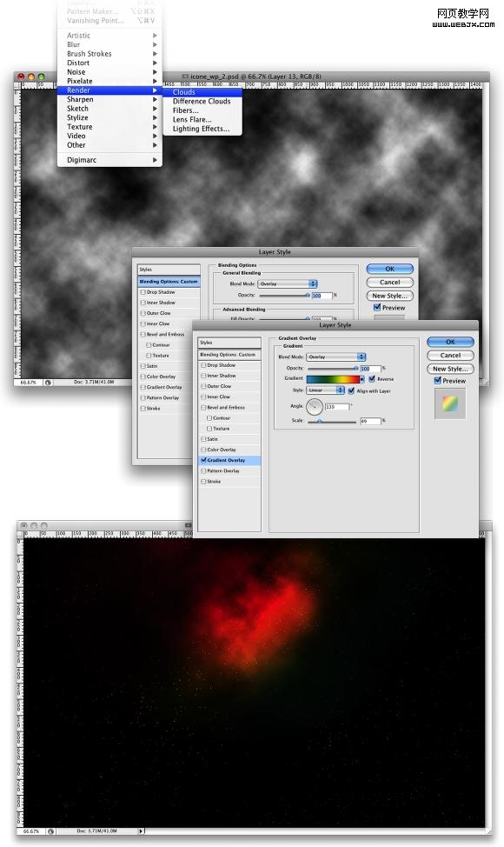The width and height of the screenshot is (504, 847).
Task: Choose Fibers... from the Render submenu
Action: pos(202,110)
